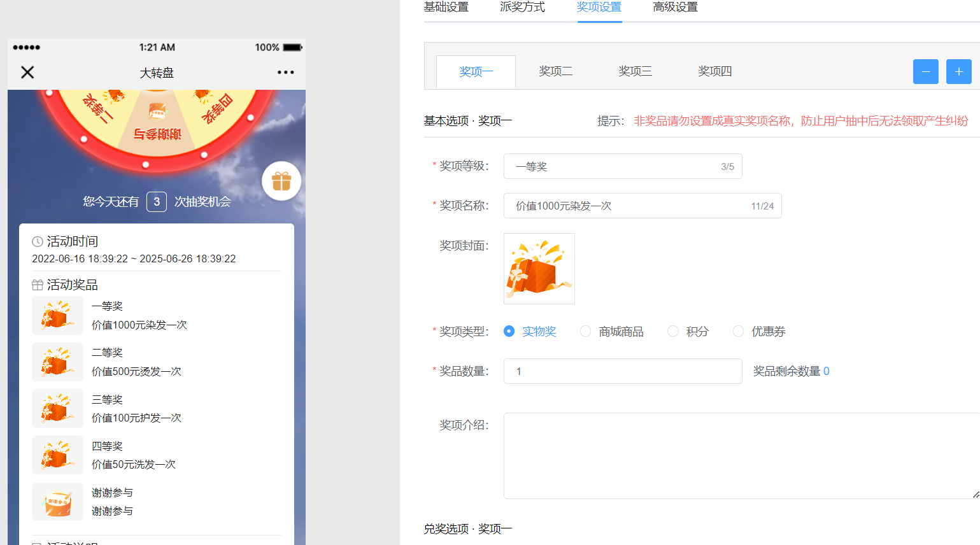This screenshot has height=545, width=980.
Task: Select the 优惠券 radio option
Action: tap(738, 331)
